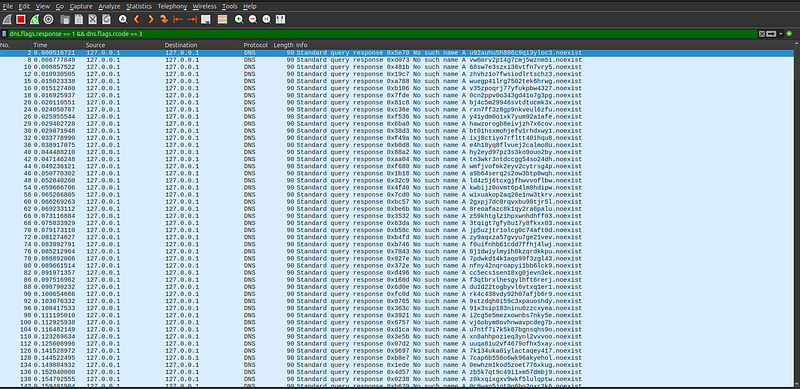Select packet 128 response 0xb8e7

pos(396,358)
